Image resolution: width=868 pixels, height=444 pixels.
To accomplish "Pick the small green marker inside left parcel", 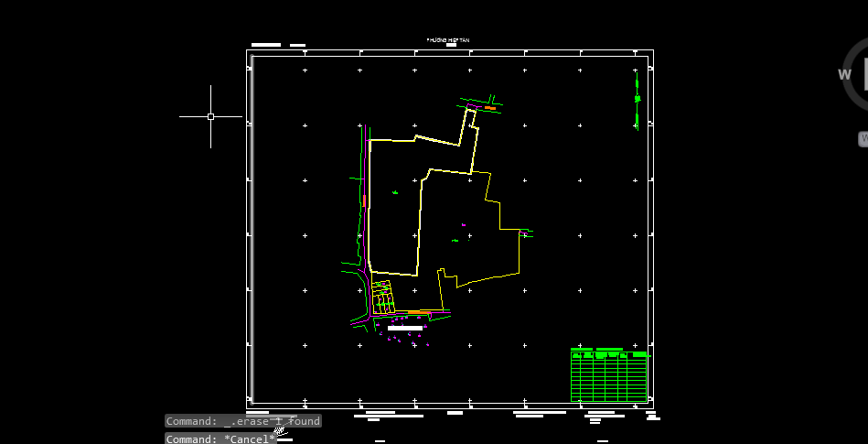I will (395, 192).
